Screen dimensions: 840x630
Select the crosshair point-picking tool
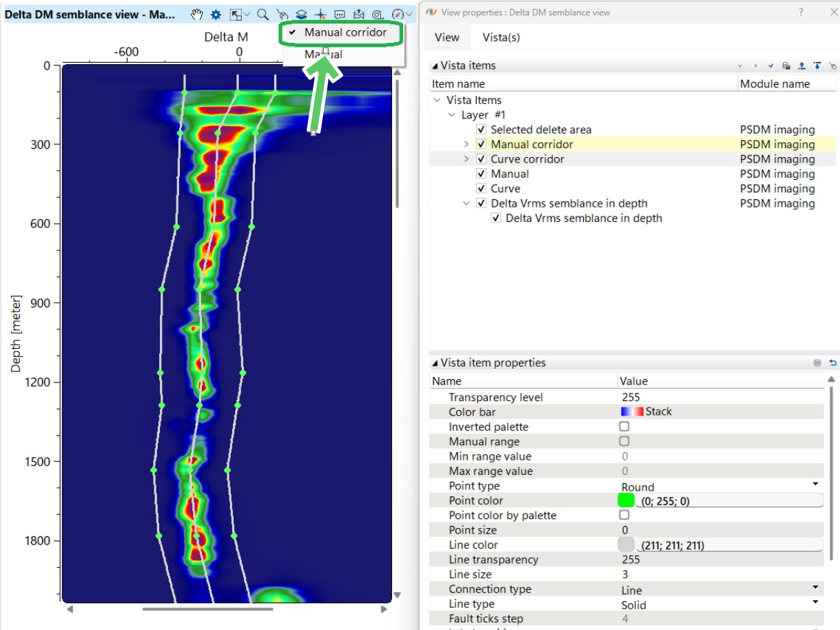(320, 14)
